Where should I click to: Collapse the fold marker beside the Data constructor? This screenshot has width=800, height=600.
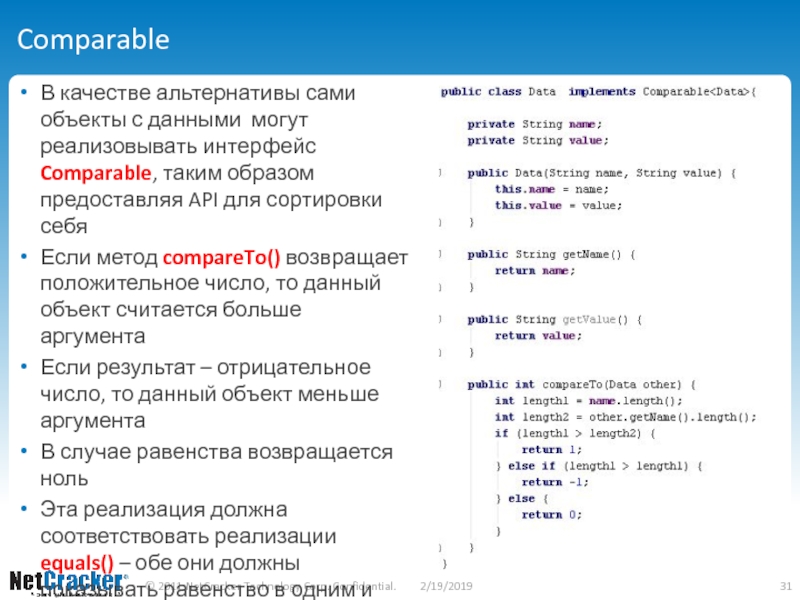pyautogui.click(x=440, y=172)
